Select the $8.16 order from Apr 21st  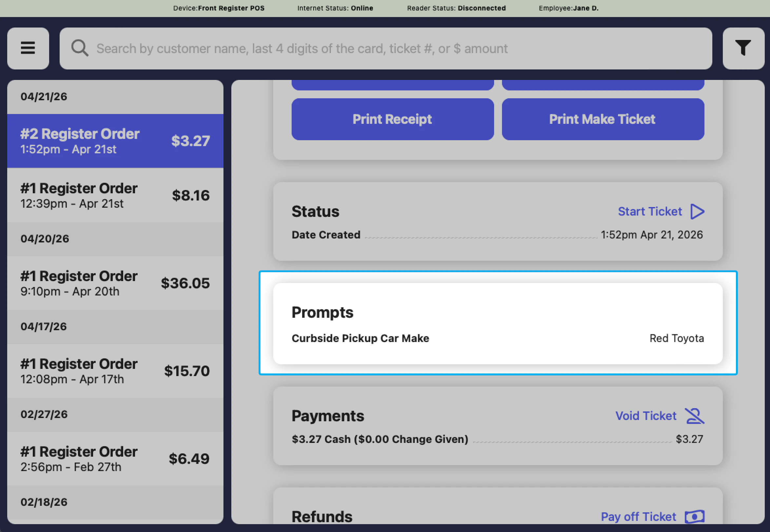point(115,195)
